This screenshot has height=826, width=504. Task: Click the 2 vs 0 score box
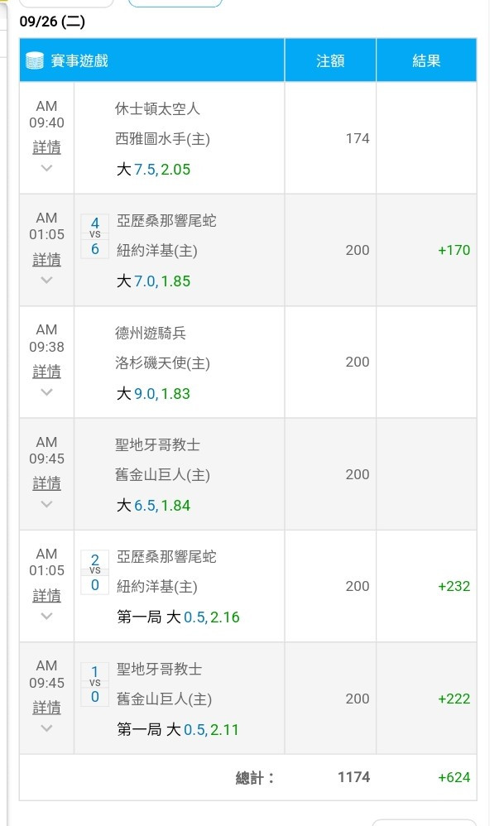point(95,572)
